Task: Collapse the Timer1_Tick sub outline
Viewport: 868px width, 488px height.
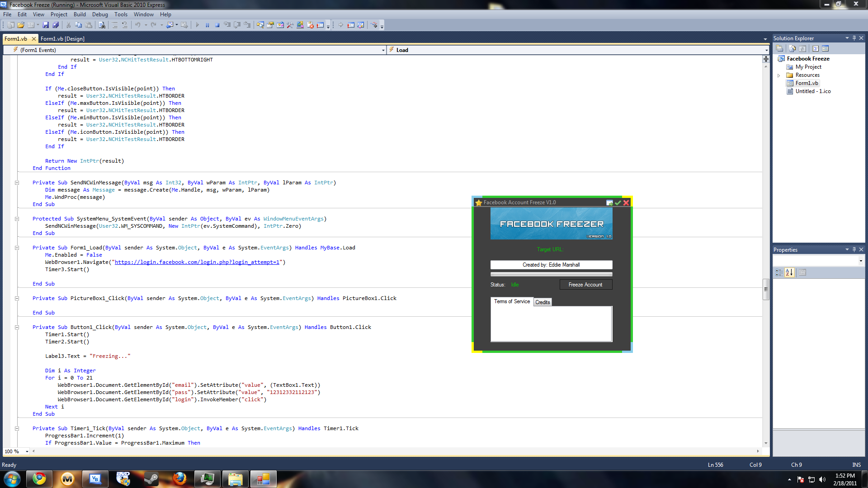Action: coord(17,429)
